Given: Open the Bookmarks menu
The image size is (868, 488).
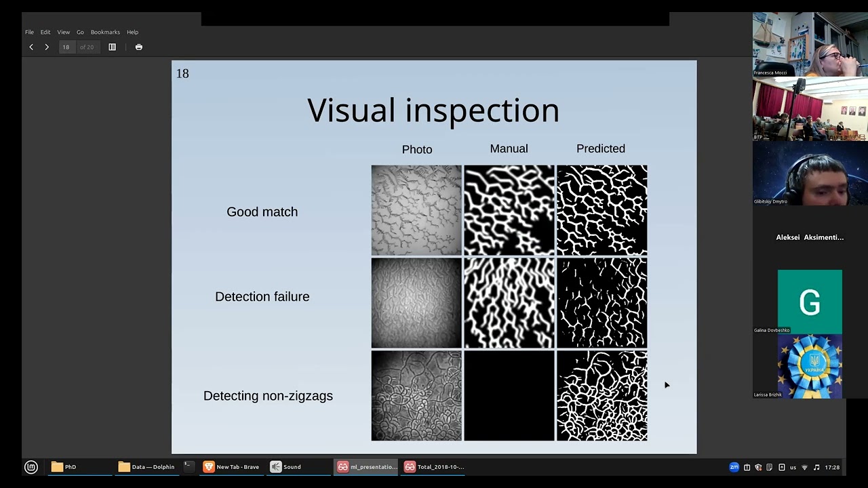Looking at the screenshot, I should pyautogui.click(x=105, y=32).
